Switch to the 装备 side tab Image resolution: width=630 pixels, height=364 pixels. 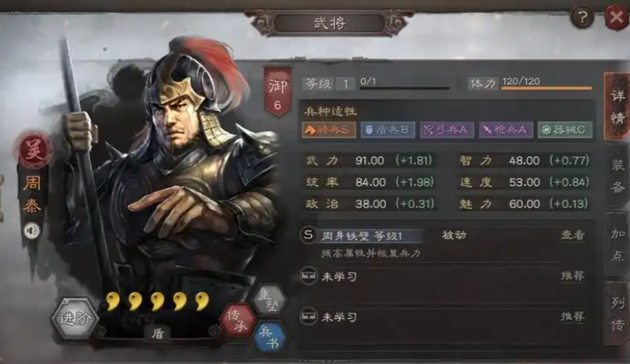(x=617, y=175)
